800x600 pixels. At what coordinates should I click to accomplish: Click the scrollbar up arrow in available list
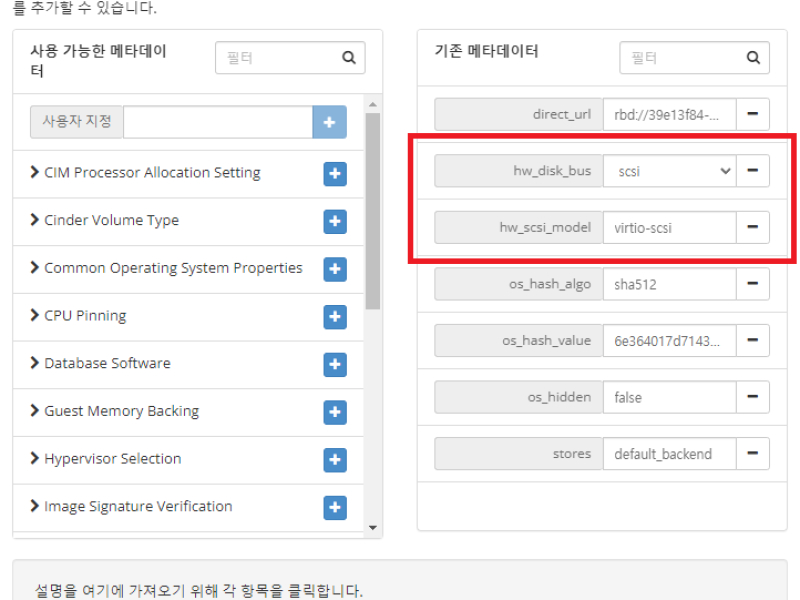tap(373, 104)
